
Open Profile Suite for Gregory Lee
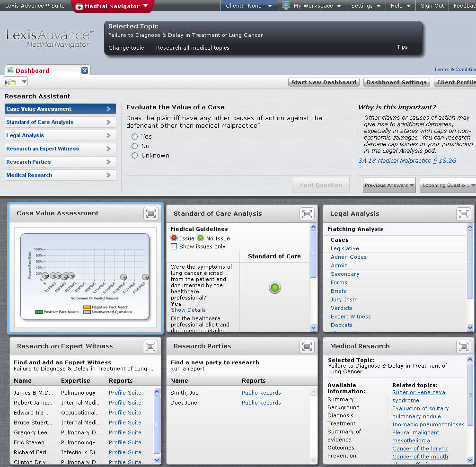pos(125,432)
